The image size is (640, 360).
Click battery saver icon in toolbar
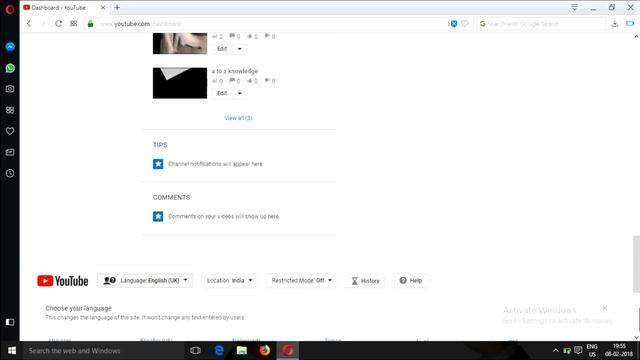[x=630, y=24]
